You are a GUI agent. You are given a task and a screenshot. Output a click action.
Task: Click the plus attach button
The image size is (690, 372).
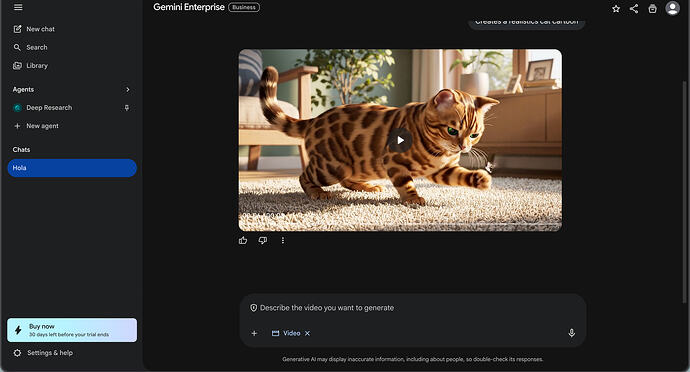click(x=254, y=333)
